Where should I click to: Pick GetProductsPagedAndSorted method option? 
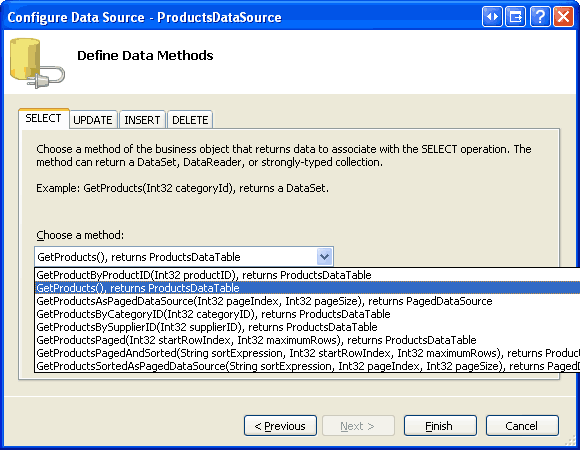[308, 353]
